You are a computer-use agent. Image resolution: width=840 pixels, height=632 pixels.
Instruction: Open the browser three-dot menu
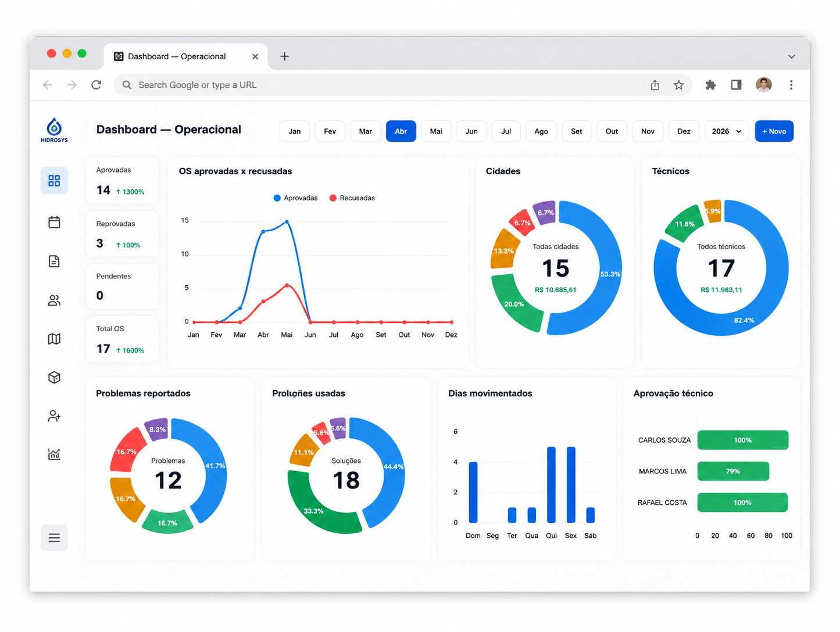point(791,85)
